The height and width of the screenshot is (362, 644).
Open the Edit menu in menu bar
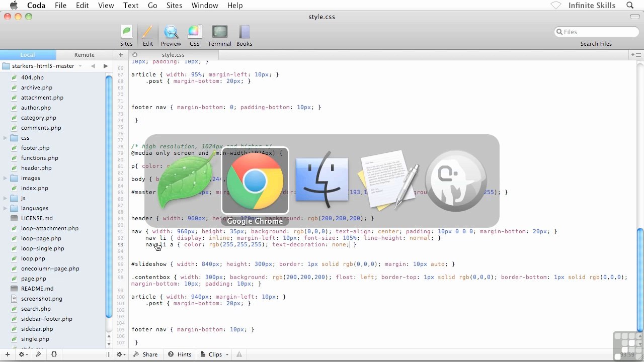point(82,6)
